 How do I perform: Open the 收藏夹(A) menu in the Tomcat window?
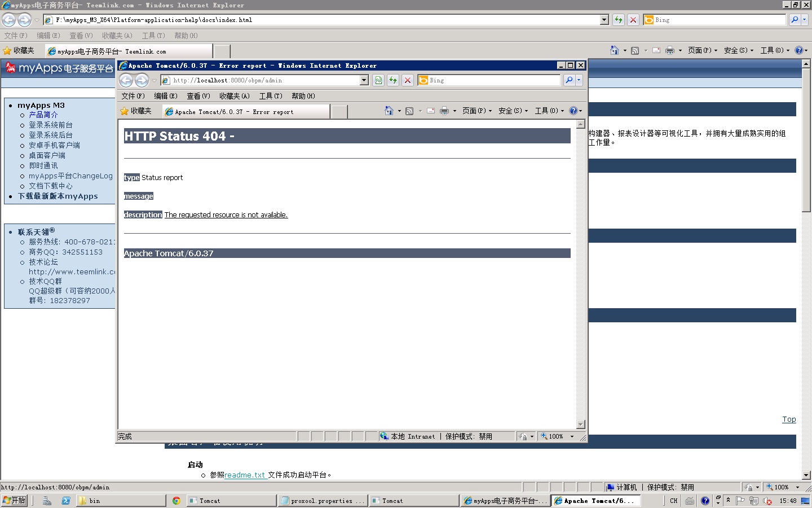[235, 96]
